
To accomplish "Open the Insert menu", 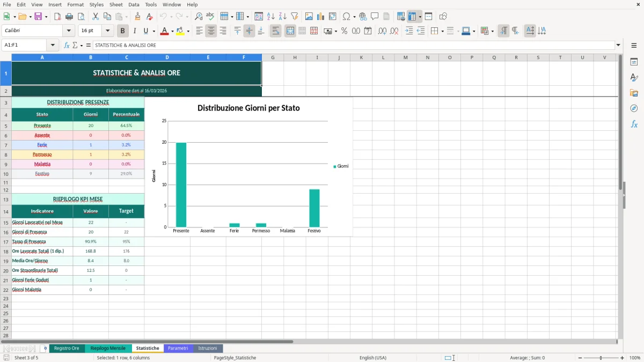I will (x=55, y=4).
